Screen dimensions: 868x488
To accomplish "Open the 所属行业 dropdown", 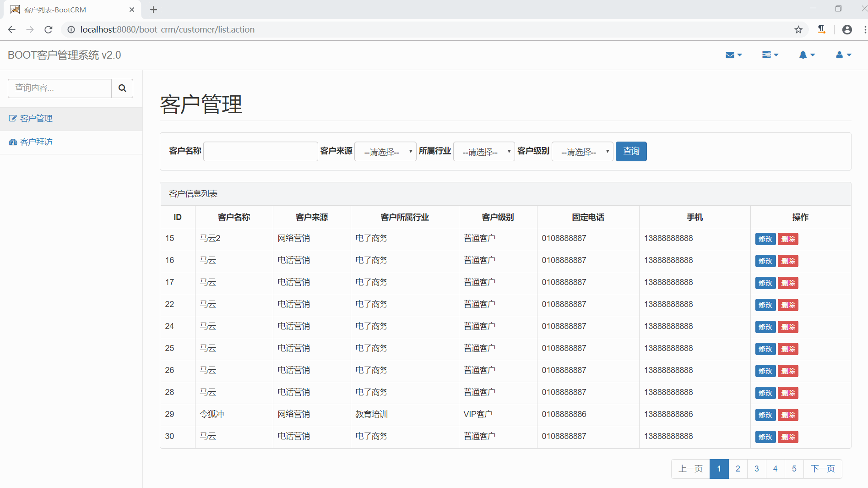I will (x=483, y=151).
